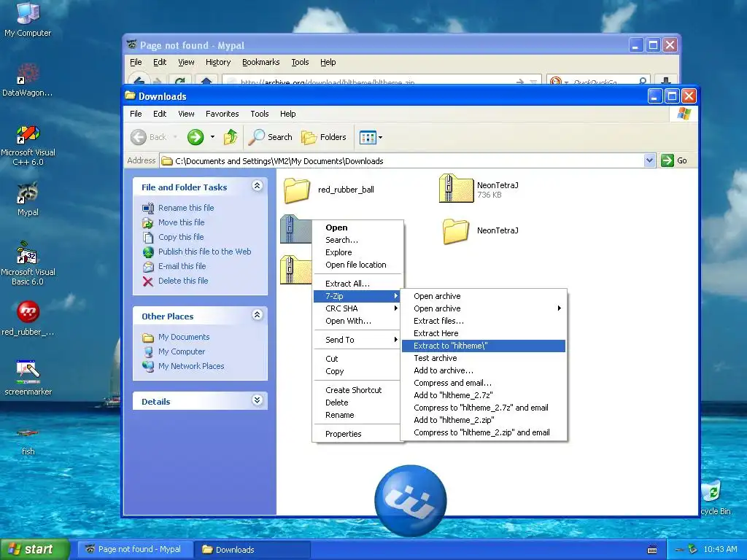Viewport: 747px width, 560px height.
Task: Click Open in the context menu
Action: pos(357,227)
